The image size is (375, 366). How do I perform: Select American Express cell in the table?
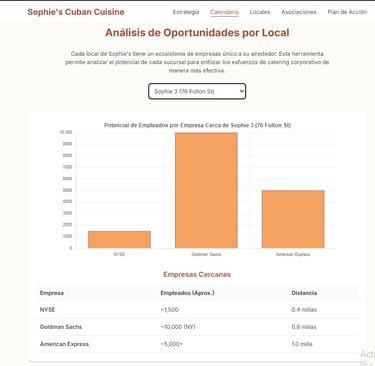click(64, 344)
